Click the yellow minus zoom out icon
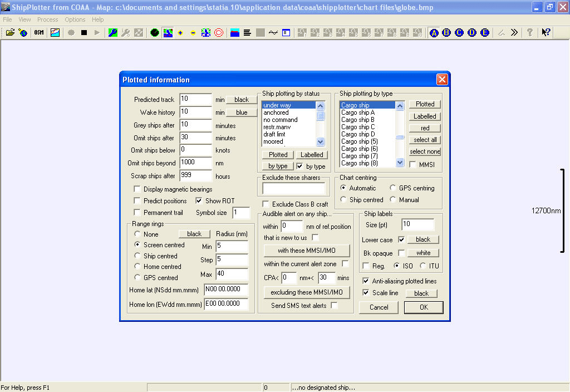The image size is (570, 392). click(x=193, y=33)
